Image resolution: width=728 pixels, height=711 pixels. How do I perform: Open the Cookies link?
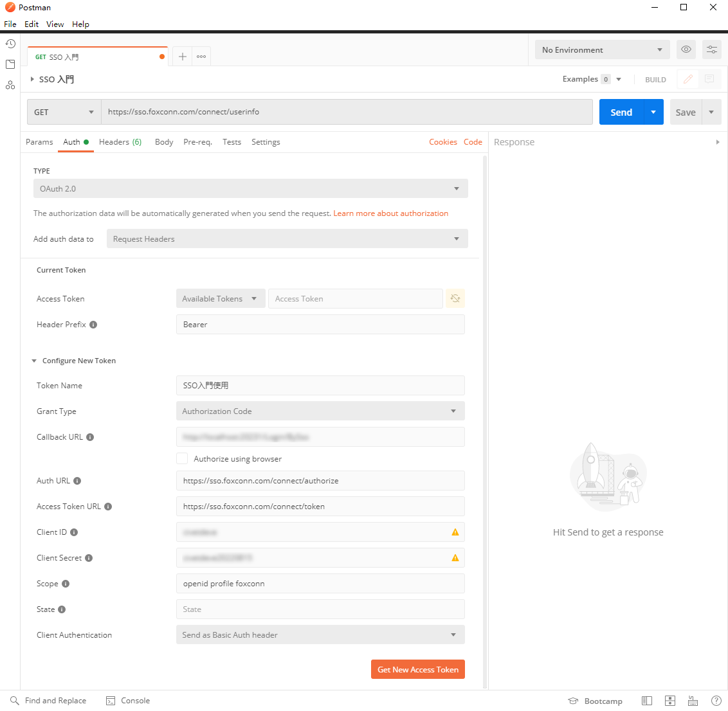(x=443, y=142)
